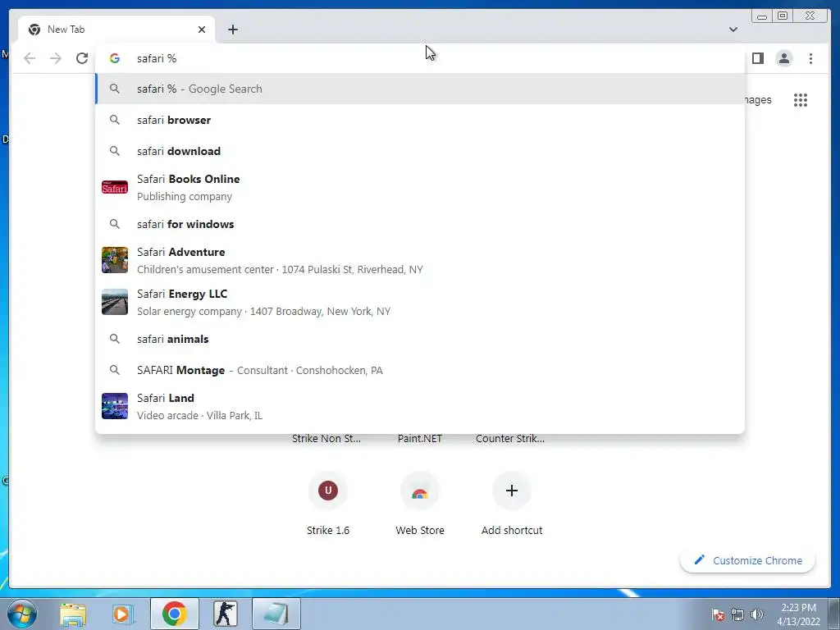Click the volume speaker tray icon
The image size is (840, 630).
757,614
